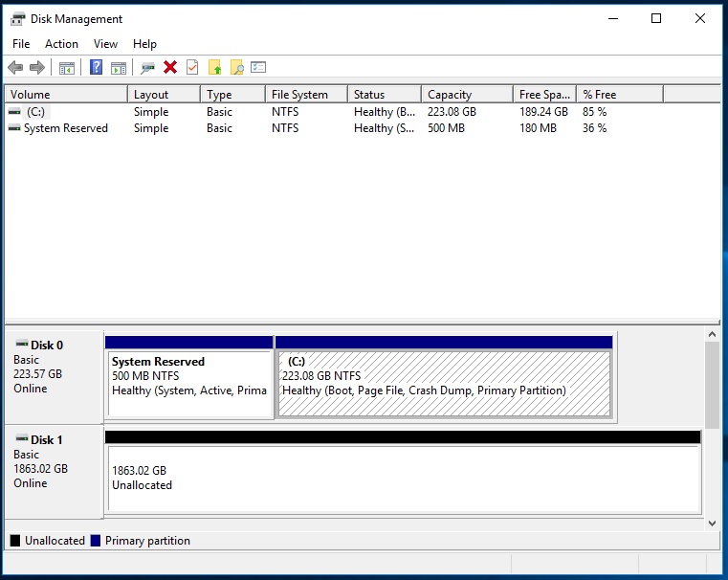Maximize the Disk Management window

[x=656, y=18]
